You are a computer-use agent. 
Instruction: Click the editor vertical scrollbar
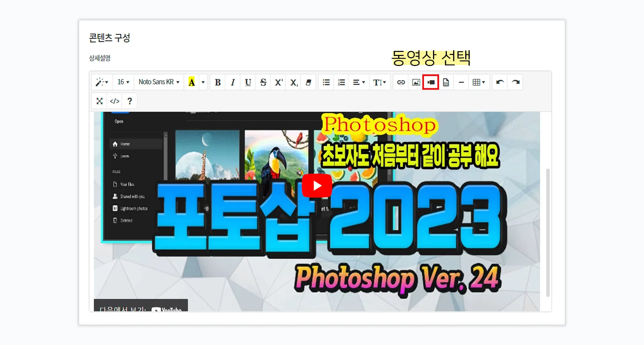point(548,233)
